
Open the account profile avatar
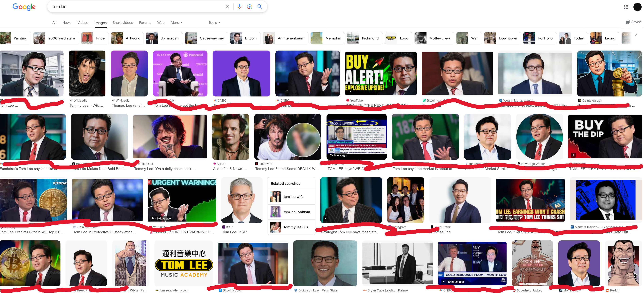click(x=637, y=7)
